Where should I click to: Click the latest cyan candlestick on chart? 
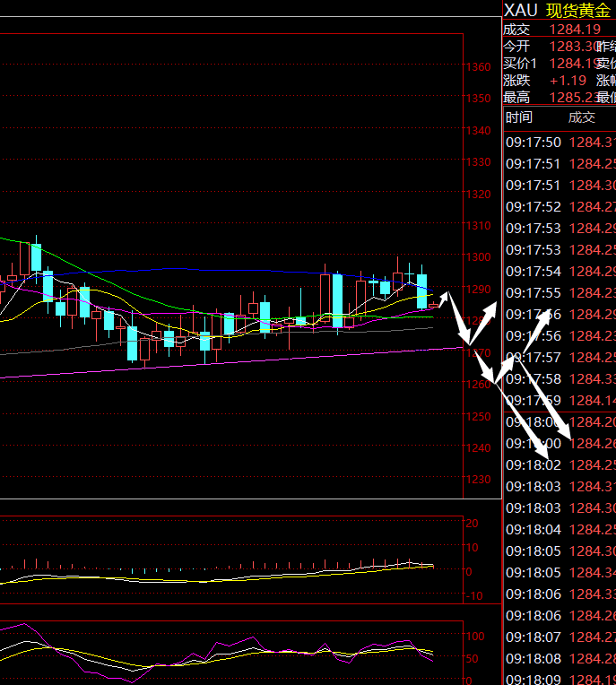tap(421, 291)
